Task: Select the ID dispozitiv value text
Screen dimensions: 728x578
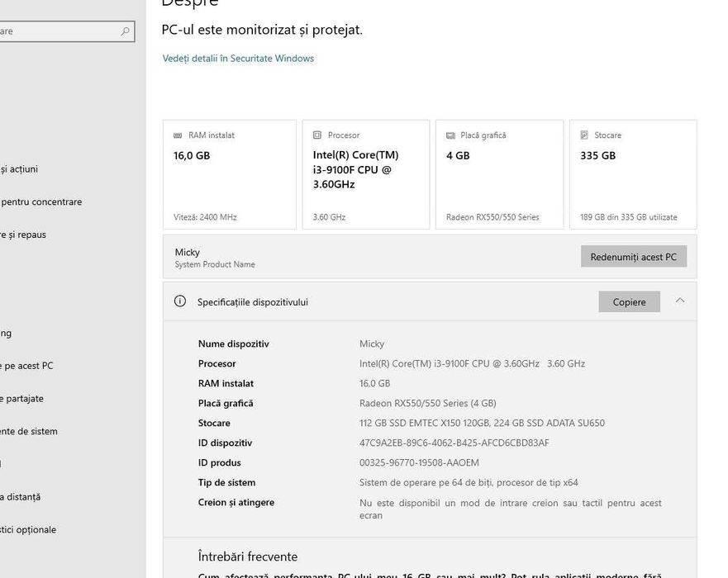Action: 454,443
